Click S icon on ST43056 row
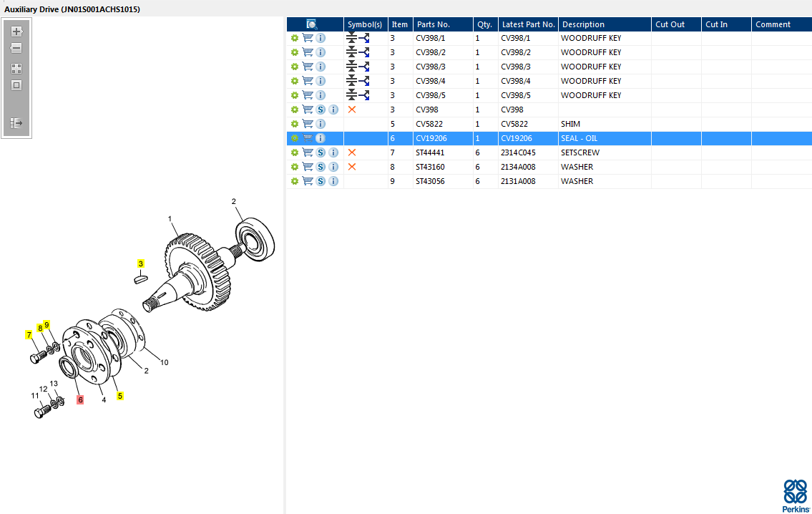This screenshot has height=514, width=812. [321, 181]
